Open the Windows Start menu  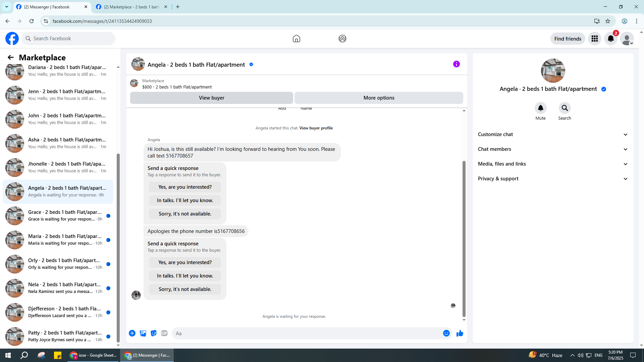click(8, 355)
